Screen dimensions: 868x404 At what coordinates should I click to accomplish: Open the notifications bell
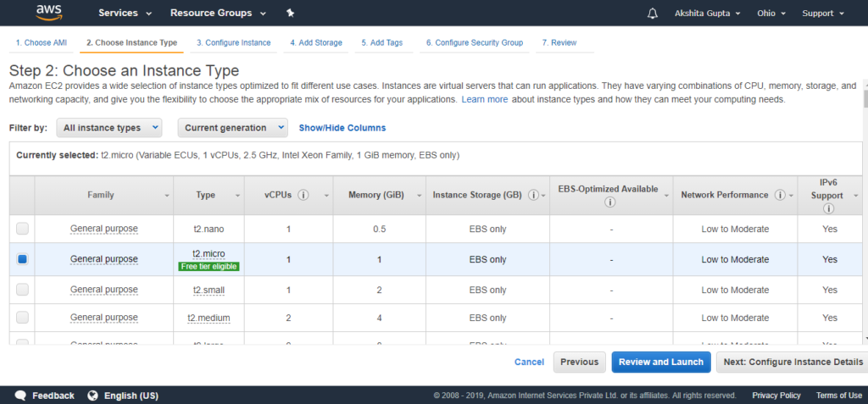(x=652, y=14)
